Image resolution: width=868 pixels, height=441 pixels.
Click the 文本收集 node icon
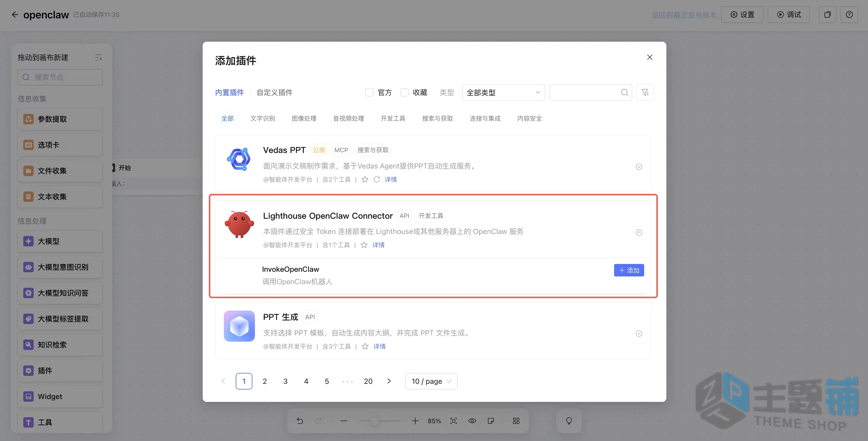click(28, 197)
